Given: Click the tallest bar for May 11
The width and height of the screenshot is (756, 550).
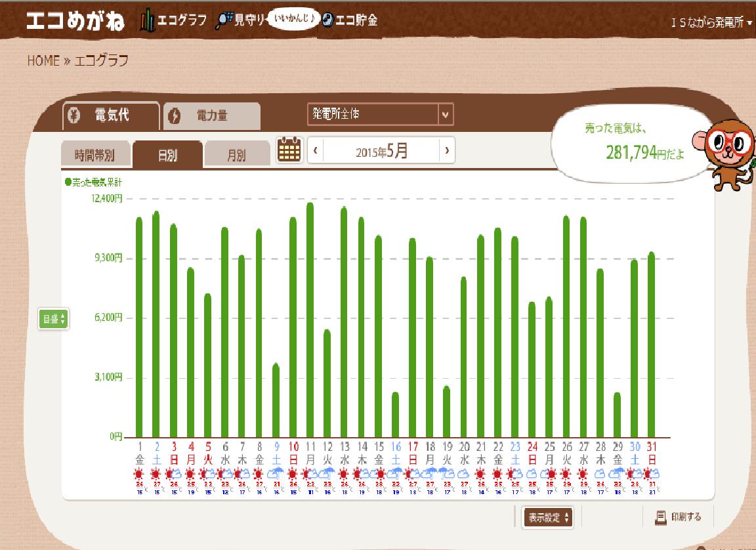Looking at the screenshot, I should tap(310, 320).
